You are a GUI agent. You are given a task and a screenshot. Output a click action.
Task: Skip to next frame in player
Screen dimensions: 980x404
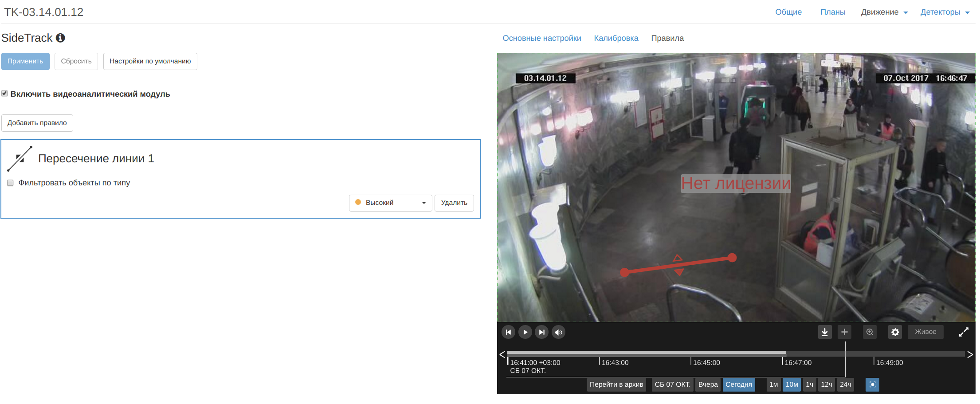pyautogui.click(x=542, y=332)
